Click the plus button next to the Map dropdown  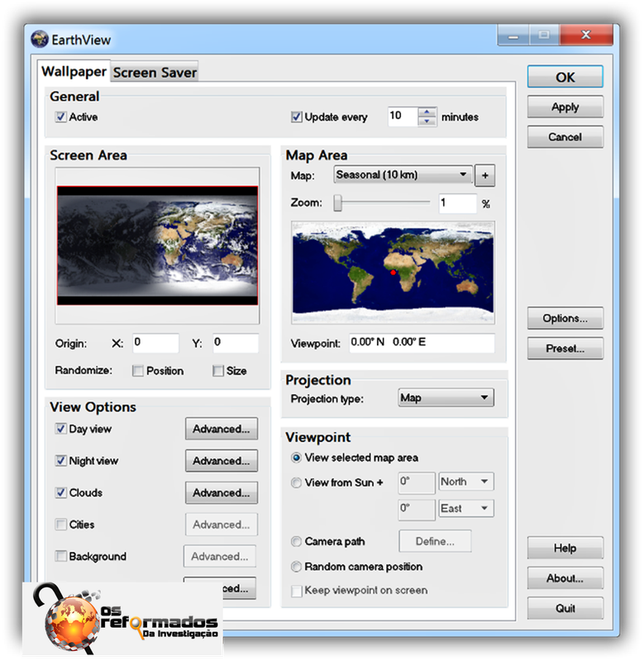click(484, 175)
